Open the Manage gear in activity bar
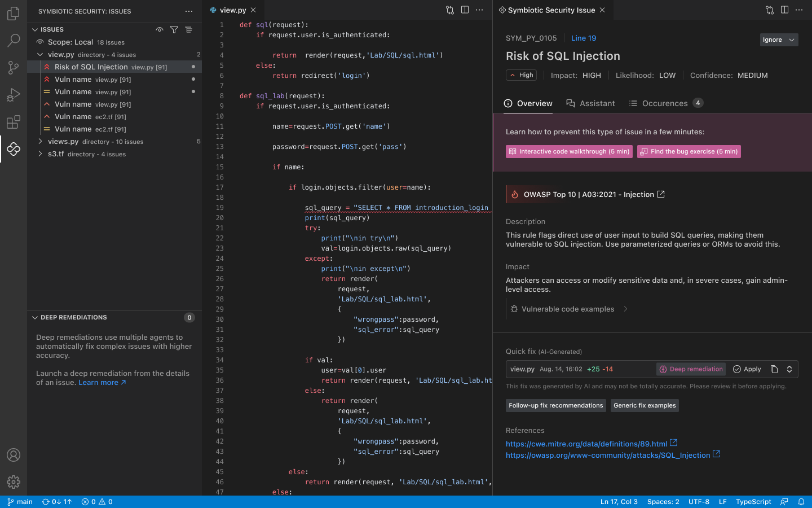The height and width of the screenshot is (508, 812). (x=14, y=481)
